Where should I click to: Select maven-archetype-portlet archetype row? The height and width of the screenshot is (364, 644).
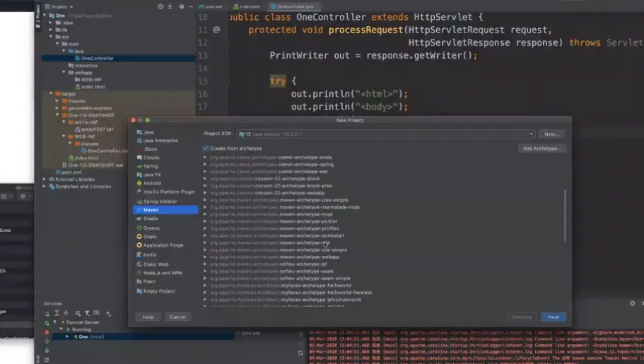pyautogui.click(x=273, y=221)
